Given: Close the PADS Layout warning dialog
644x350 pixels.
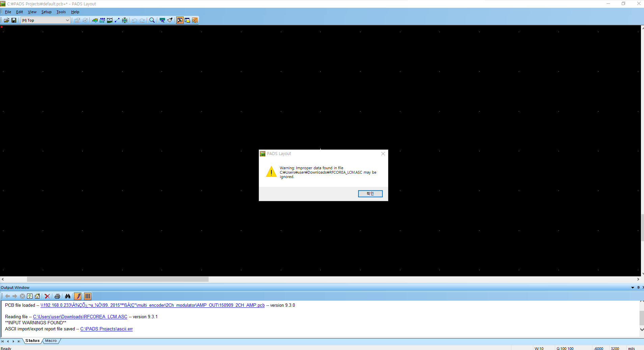Looking at the screenshot, I should [x=383, y=154].
